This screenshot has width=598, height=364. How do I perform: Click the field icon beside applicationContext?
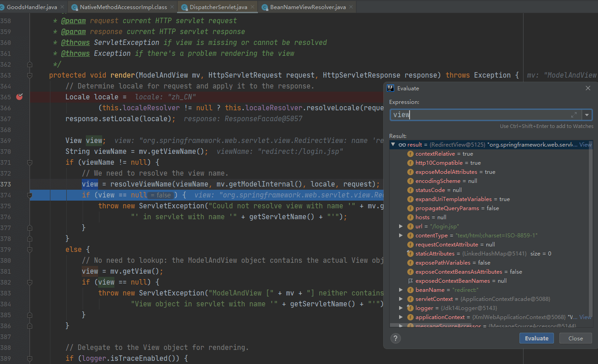coord(410,317)
